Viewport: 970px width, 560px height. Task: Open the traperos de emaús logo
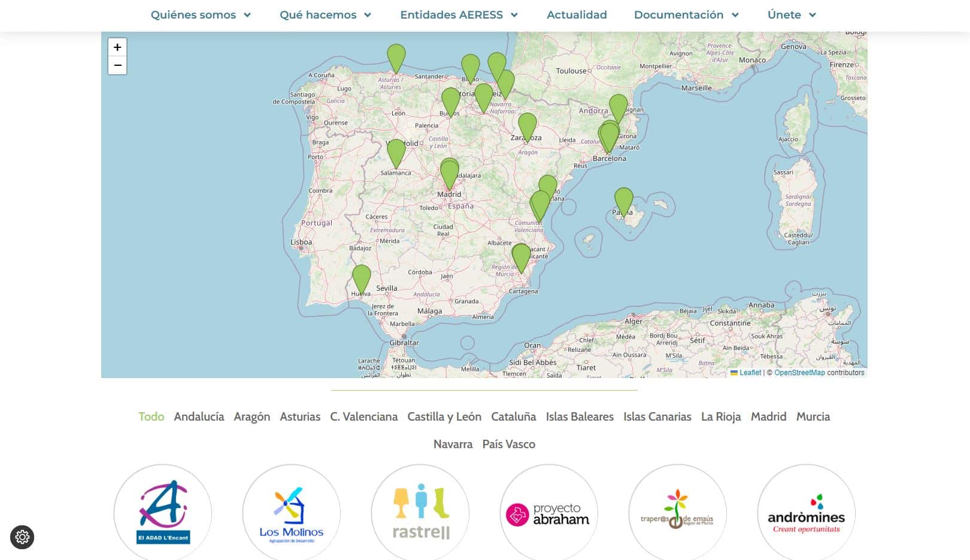678,513
